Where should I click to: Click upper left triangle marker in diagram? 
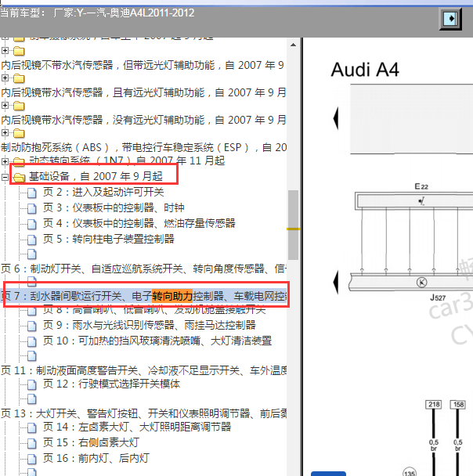[x=335, y=118]
